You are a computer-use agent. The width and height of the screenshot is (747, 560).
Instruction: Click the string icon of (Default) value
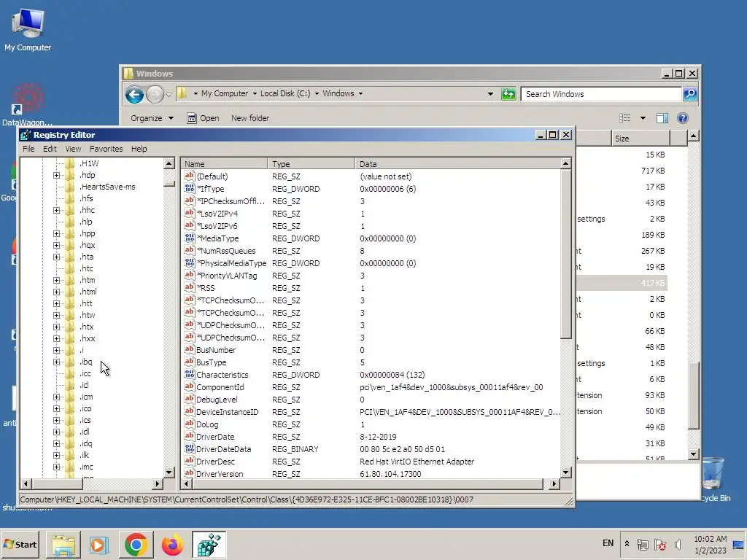click(189, 176)
